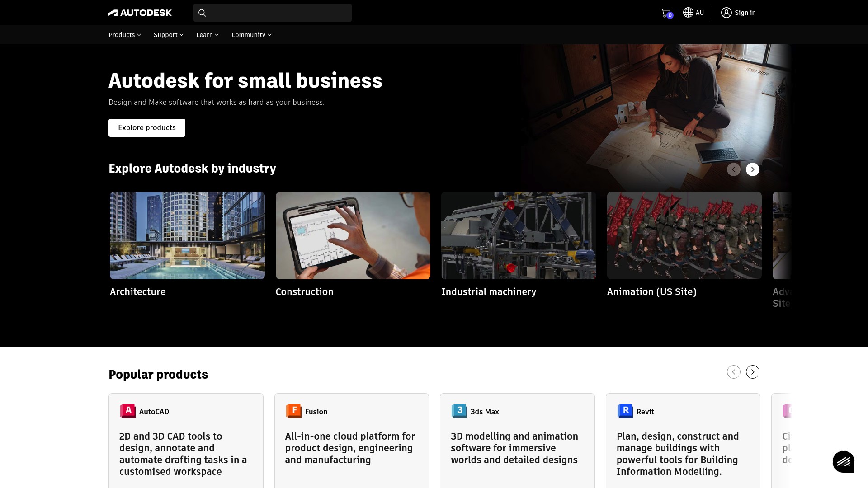868x488 pixels.
Task: Click the search magnifier icon
Action: [202, 13]
